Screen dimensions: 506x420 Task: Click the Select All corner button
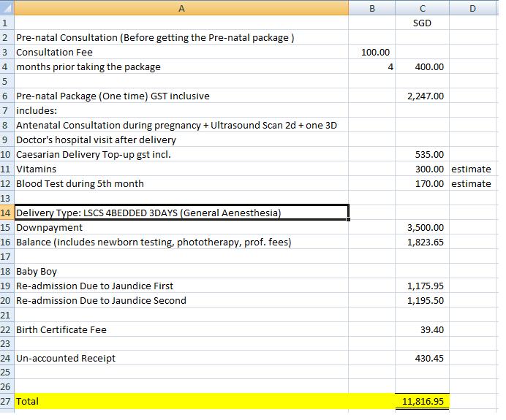[7, 8]
